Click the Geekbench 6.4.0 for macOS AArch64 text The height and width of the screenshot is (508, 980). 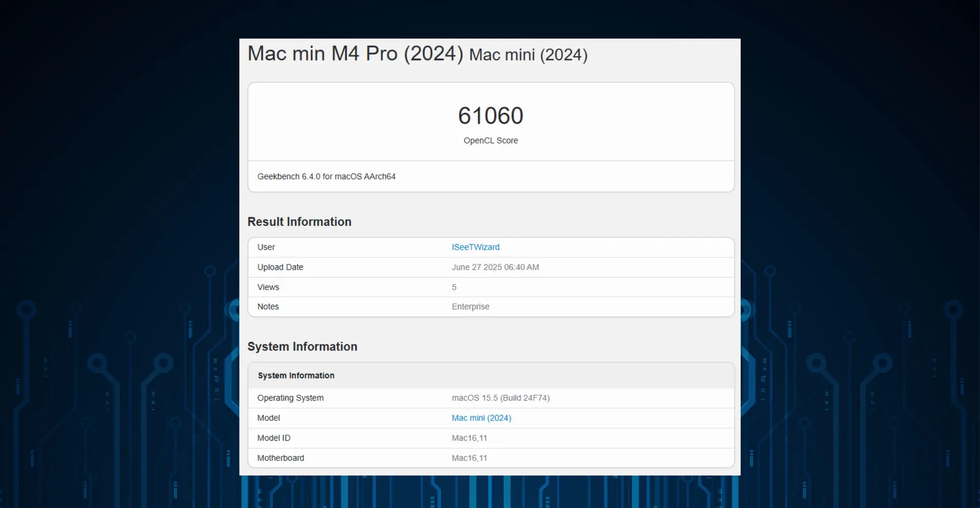click(x=326, y=176)
